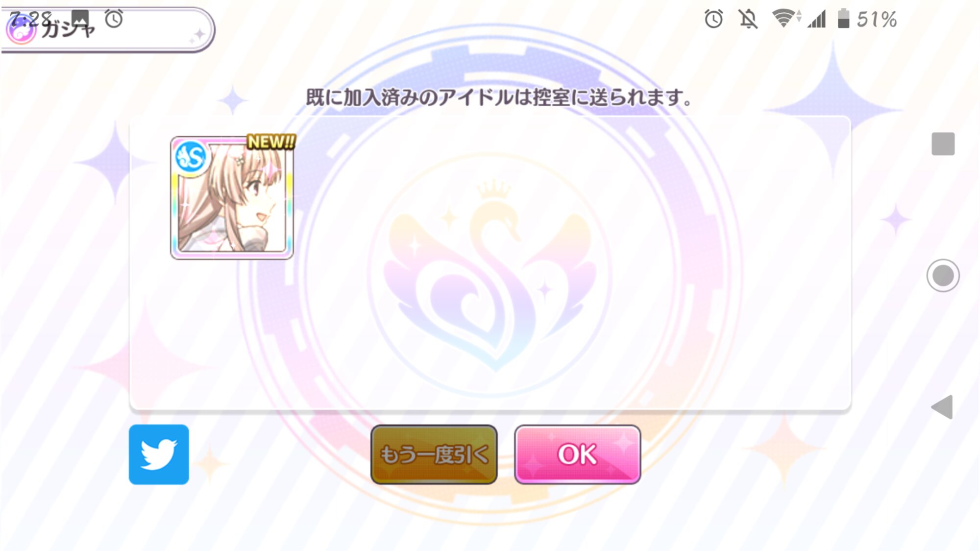Tap the message about idols sent to 控室
Screen dimensions: 980x551
[498, 97]
